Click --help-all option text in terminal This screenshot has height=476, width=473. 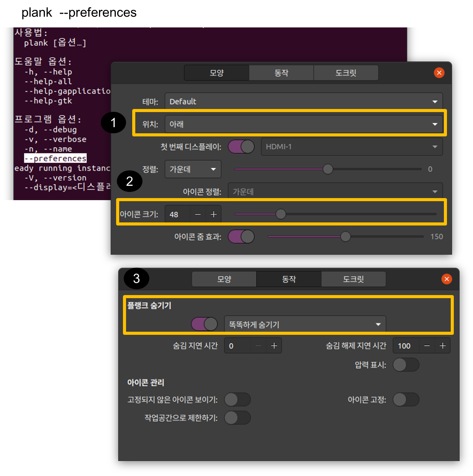tap(48, 82)
